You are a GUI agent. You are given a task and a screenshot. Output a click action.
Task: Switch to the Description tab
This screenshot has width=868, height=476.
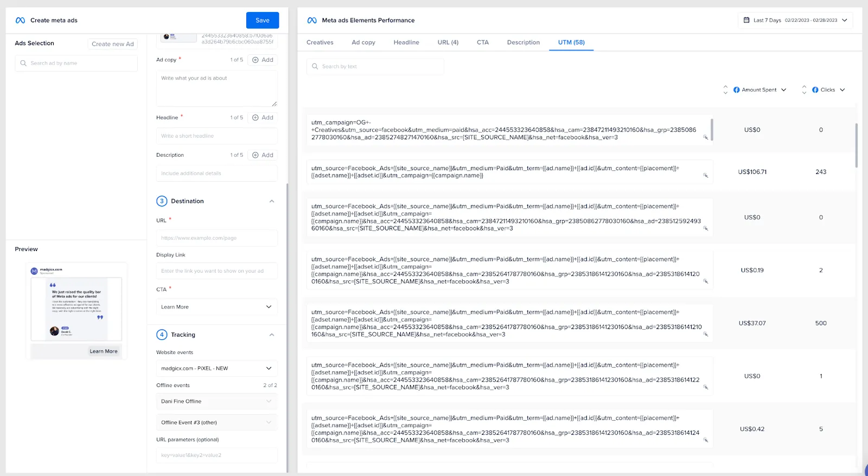pos(524,42)
